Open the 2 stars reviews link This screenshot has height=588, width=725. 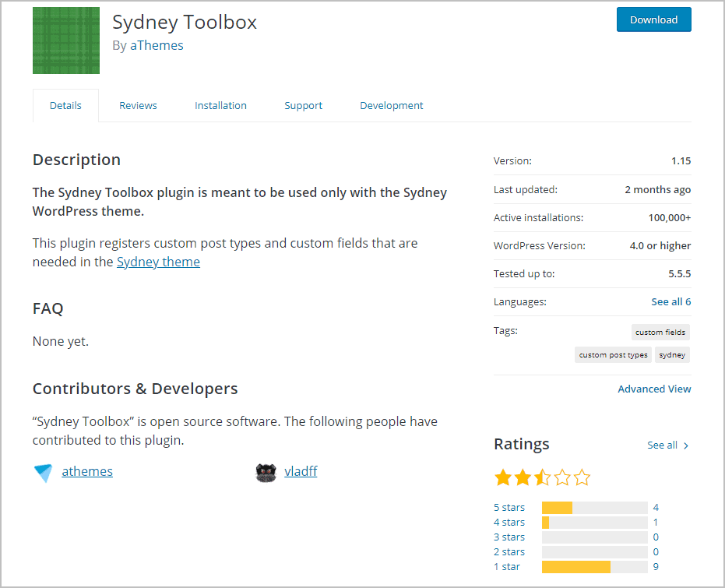pyautogui.click(x=509, y=552)
